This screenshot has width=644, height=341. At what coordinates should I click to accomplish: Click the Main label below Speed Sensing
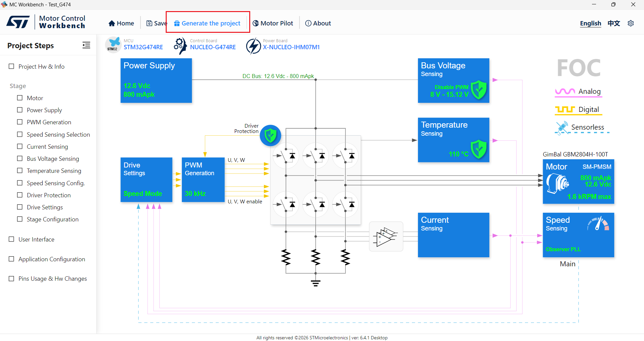point(568,264)
